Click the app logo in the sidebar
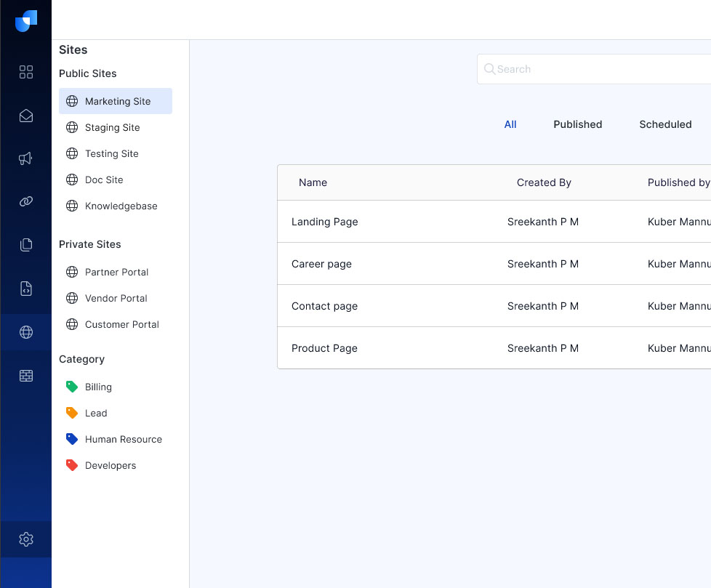711x588 pixels. 26,21
